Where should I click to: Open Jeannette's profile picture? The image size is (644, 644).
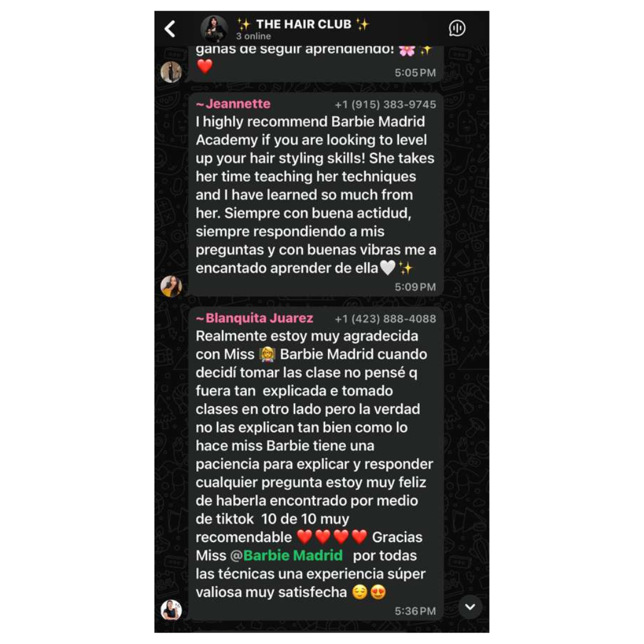coord(171,286)
